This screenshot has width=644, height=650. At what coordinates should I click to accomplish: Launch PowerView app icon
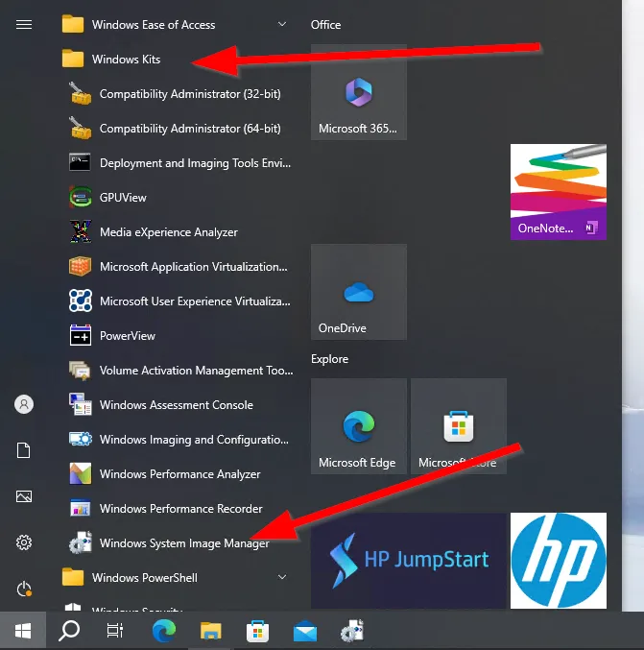80,335
